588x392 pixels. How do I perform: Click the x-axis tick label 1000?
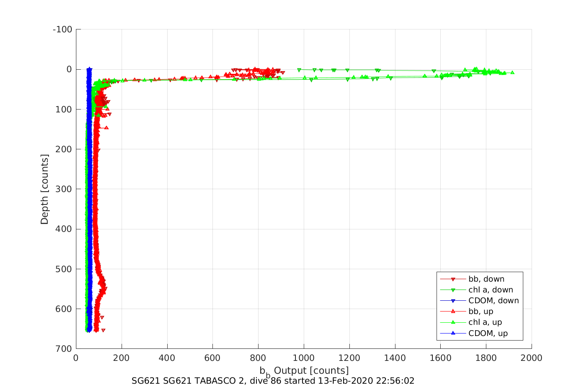coord(304,358)
